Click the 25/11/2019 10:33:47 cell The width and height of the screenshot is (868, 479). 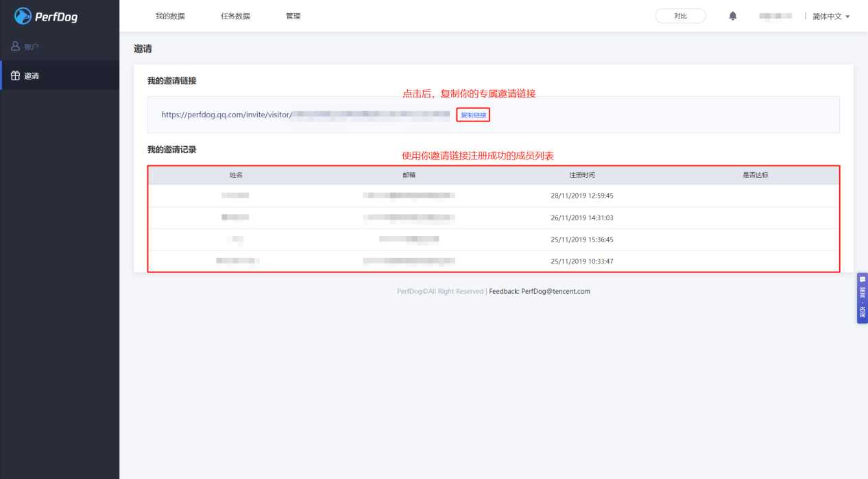click(x=581, y=261)
